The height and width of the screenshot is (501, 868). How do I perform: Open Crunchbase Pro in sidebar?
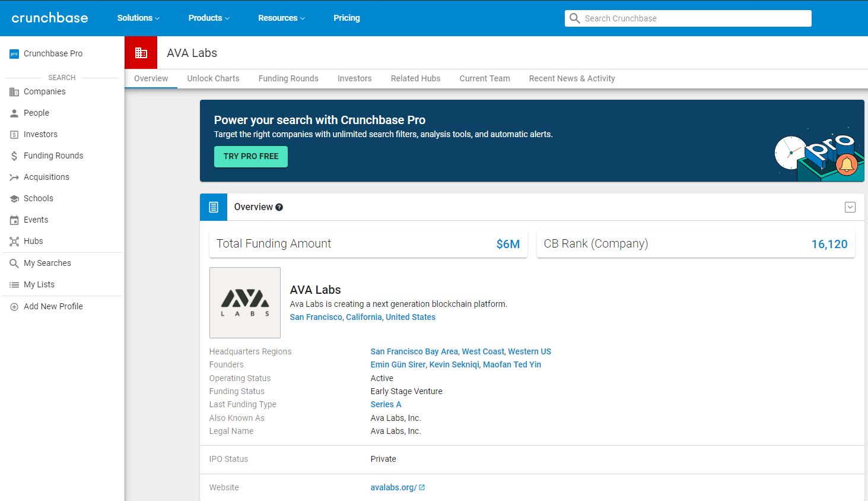(x=53, y=53)
